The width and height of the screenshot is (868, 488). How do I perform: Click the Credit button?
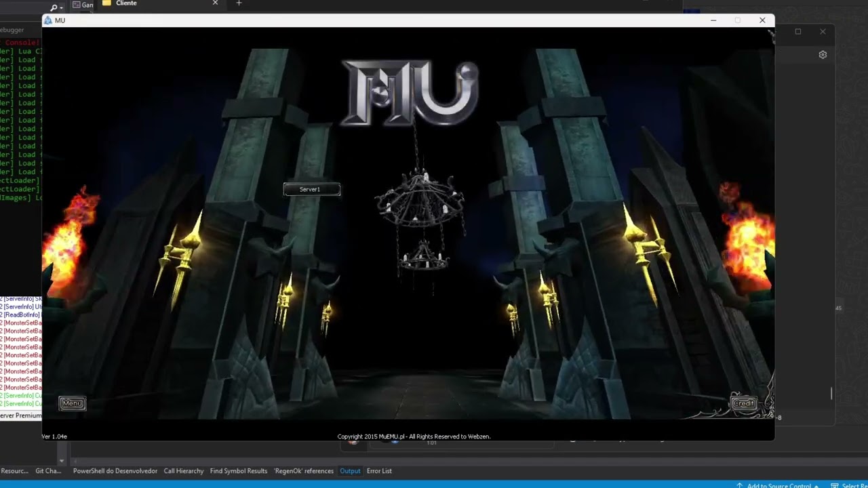[743, 403]
